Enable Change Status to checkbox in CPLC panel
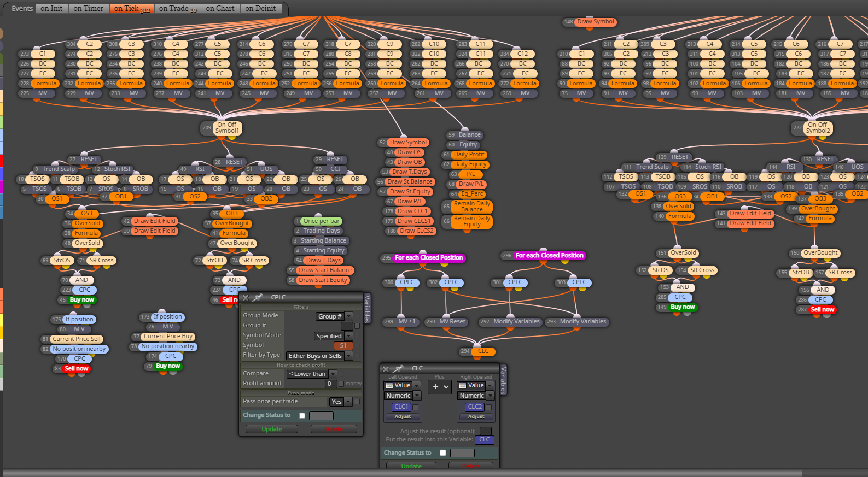Viewport: 868px width, 477px height. [302, 416]
